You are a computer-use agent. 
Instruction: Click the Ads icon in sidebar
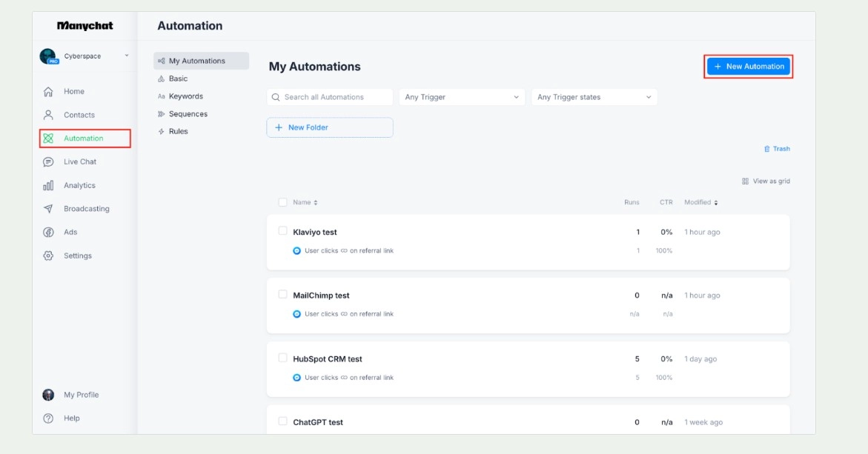(49, 233)
